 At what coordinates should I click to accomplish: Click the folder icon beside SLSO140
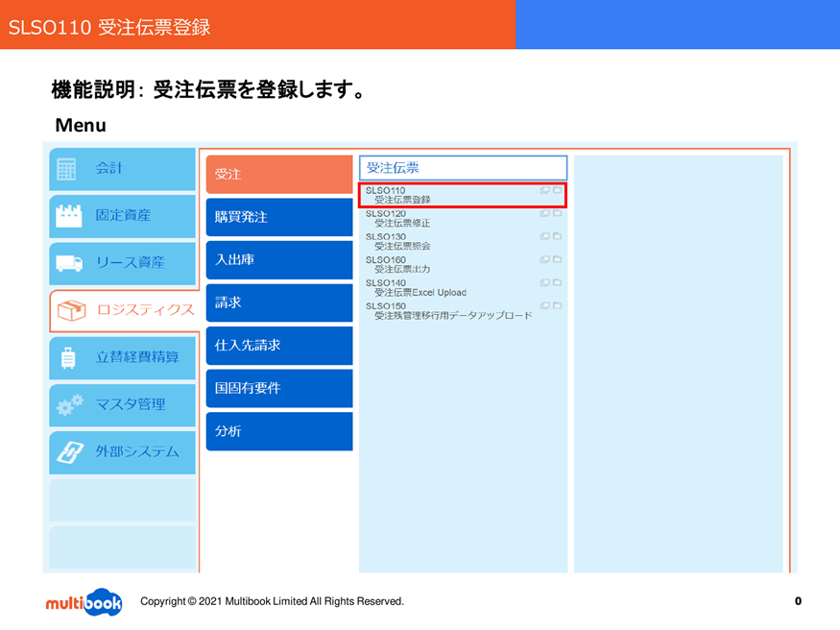click(x=557, y=282)
